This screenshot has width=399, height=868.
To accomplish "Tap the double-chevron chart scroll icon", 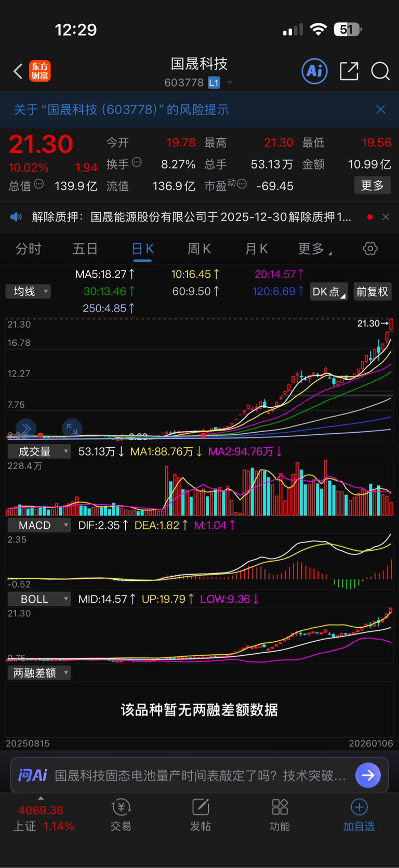I will pyautogui.click(x=26, y=429).
